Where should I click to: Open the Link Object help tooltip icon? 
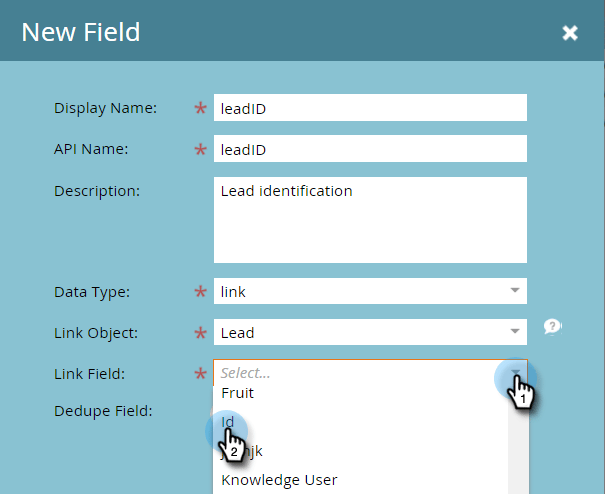[x=552, y=327]
